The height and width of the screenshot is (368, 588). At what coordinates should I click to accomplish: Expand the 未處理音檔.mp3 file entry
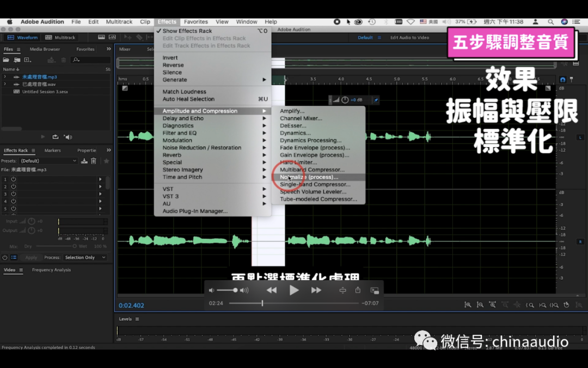tap(5, 77)
